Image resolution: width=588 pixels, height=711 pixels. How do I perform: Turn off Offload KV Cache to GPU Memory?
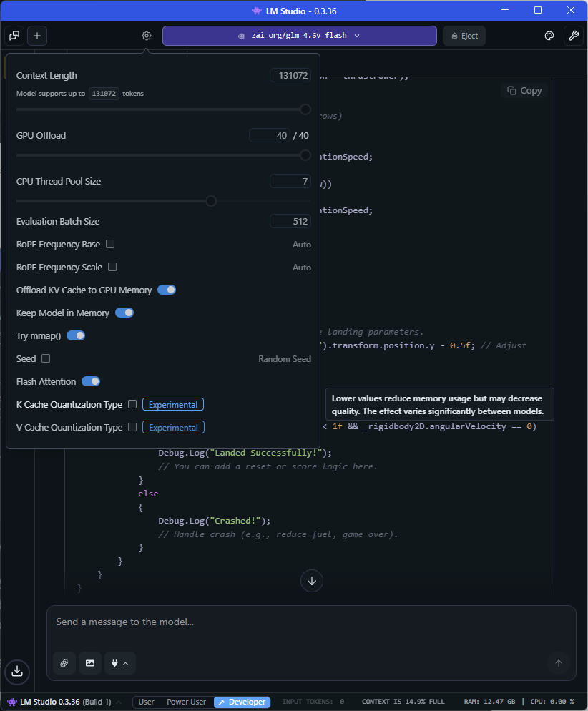(167, 290)
